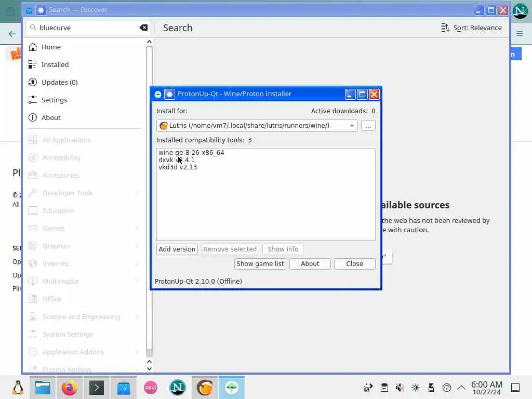Click the Show info button

pos(283,249)
